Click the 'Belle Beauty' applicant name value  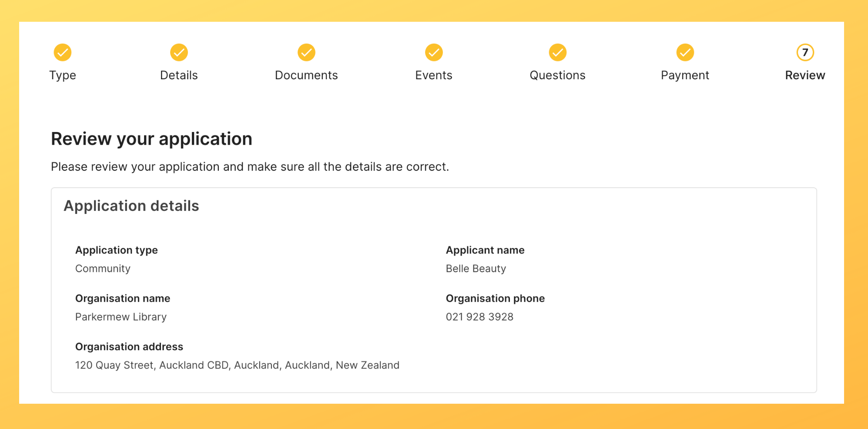pos(476,269)
